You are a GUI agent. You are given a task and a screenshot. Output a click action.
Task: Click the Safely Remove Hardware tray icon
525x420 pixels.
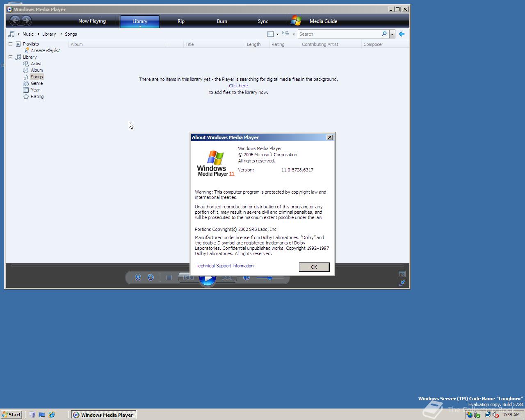click(x=477, y=415)
